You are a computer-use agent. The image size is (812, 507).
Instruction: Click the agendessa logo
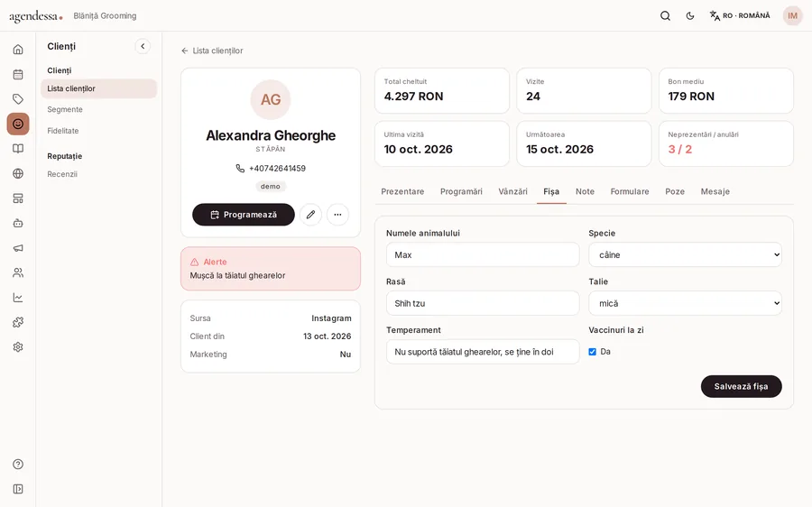pyautogui.click(x=36, y=16)
